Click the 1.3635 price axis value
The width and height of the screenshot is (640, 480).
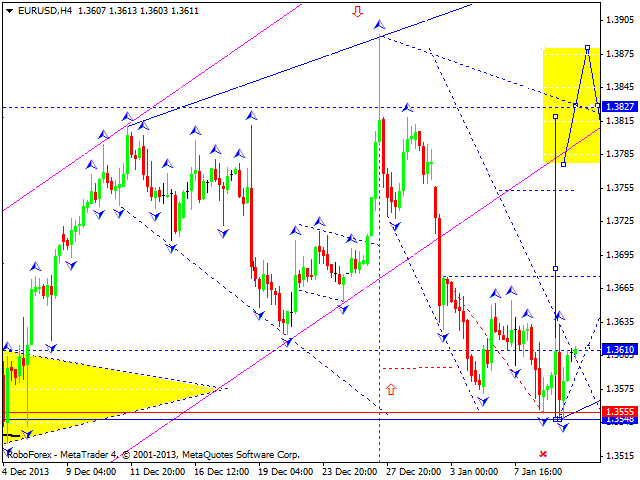point(620,322)
